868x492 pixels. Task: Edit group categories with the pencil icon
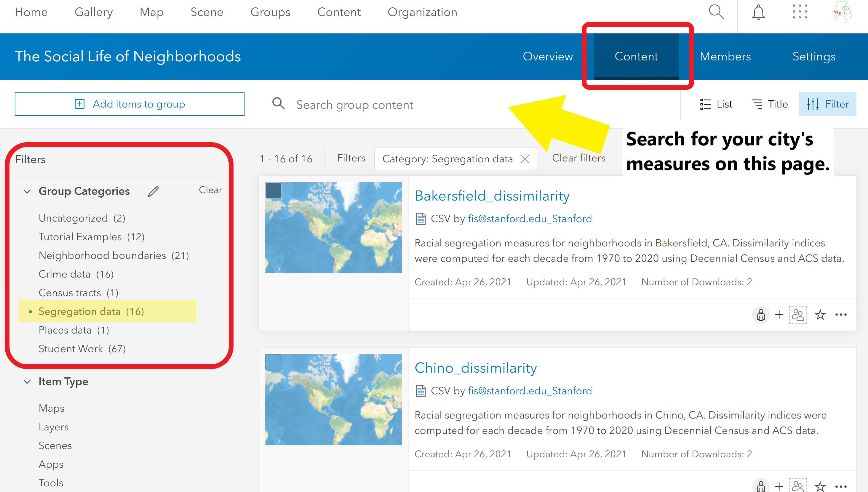(x=153, y=191)
